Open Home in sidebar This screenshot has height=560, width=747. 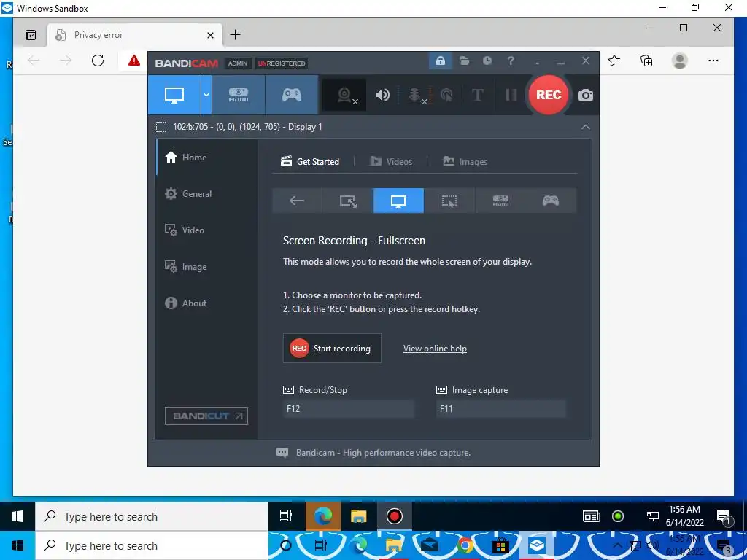tap(206, 157)
